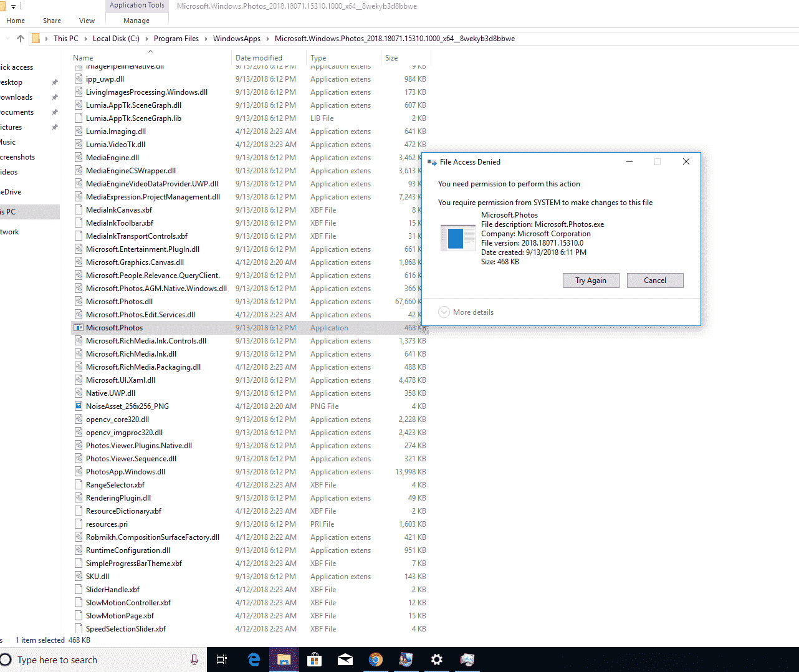Open the Quick Access Toolbar customize dropdown
Image resolution: width=799 pixels, height=672 pixels.
pyautogui.click(x=13, y=6)
